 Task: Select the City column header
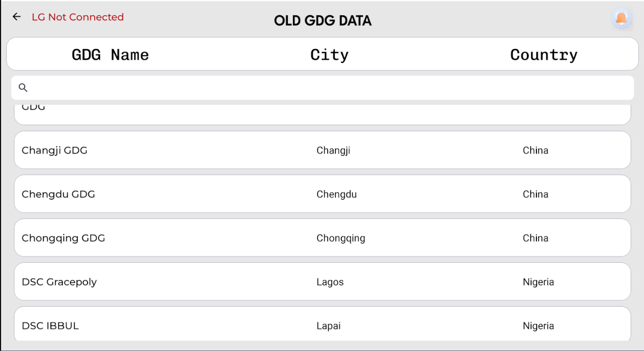pyautogui.click(x=329, y=55)
